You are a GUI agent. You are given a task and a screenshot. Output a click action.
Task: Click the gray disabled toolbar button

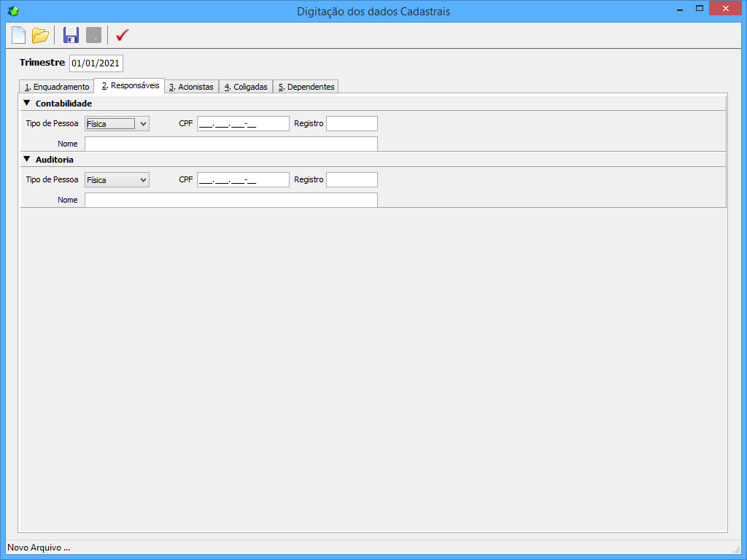(94, 35)
